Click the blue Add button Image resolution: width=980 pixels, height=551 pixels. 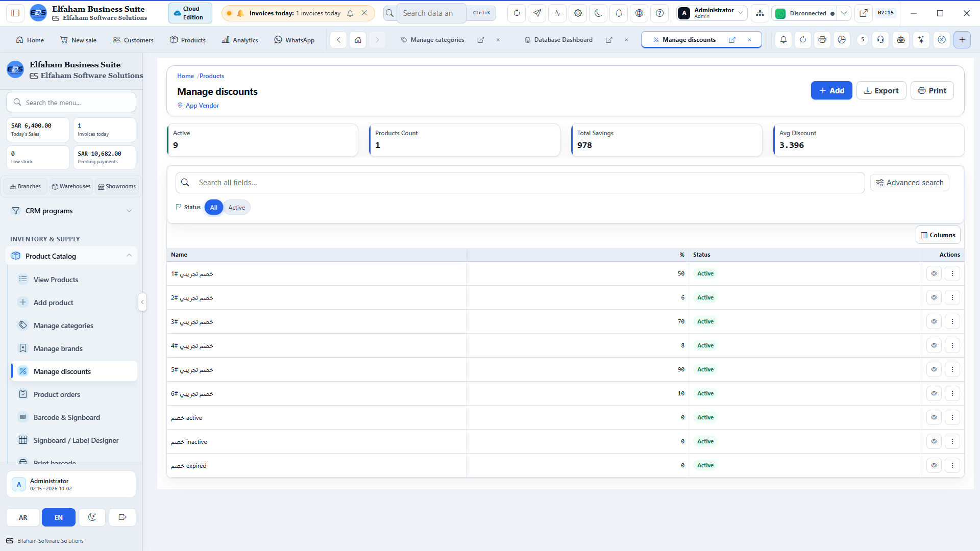[x=831, y=90]
